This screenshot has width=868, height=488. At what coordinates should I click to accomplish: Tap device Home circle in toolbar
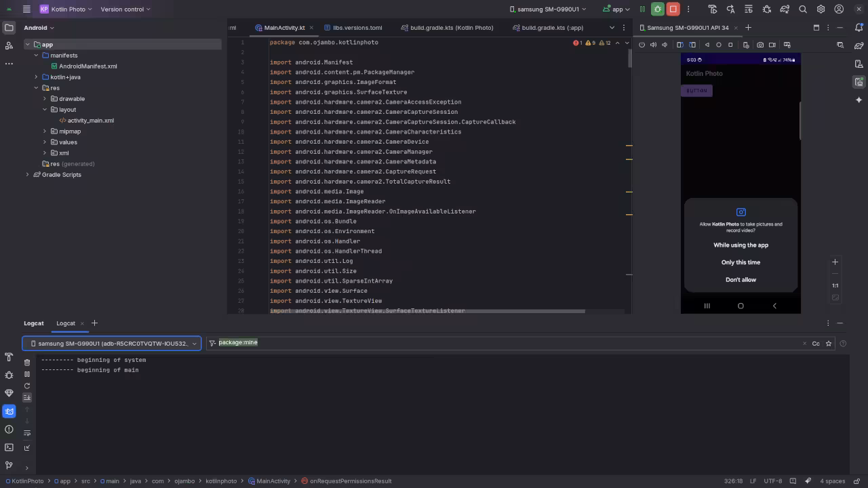click(x=719, y=45)
